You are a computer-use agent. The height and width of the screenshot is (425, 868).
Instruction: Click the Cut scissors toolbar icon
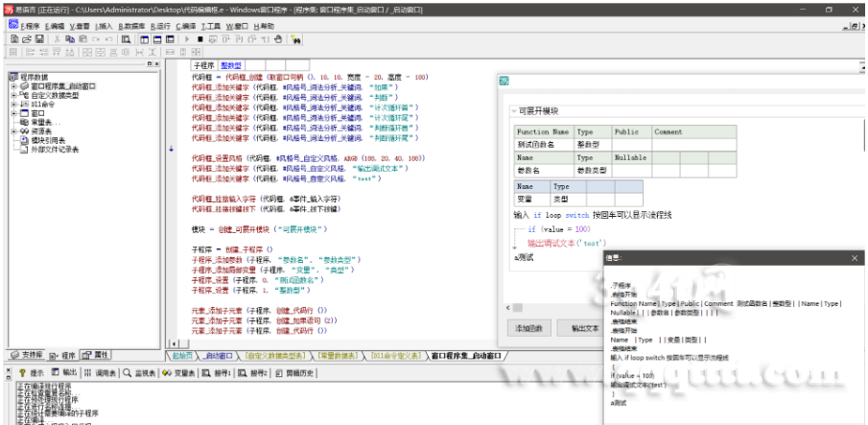click(x=57, y=39)
